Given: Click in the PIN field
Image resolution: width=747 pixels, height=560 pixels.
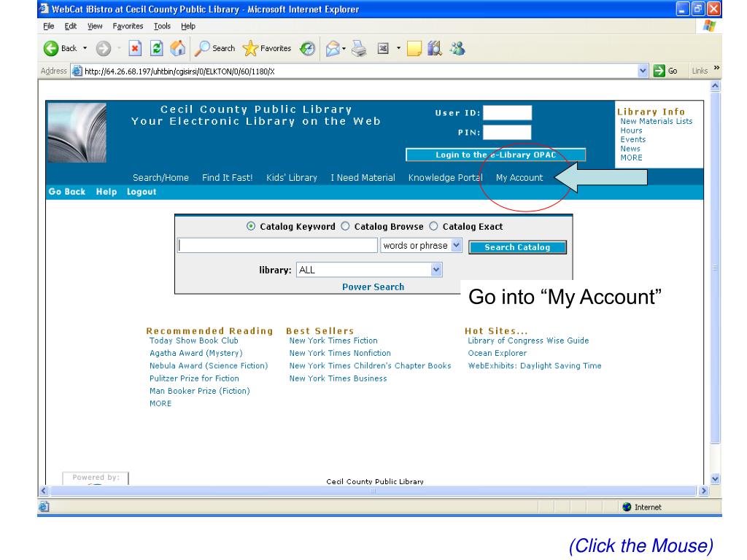Looking at the screenshot, I should (x=508, y=133).
